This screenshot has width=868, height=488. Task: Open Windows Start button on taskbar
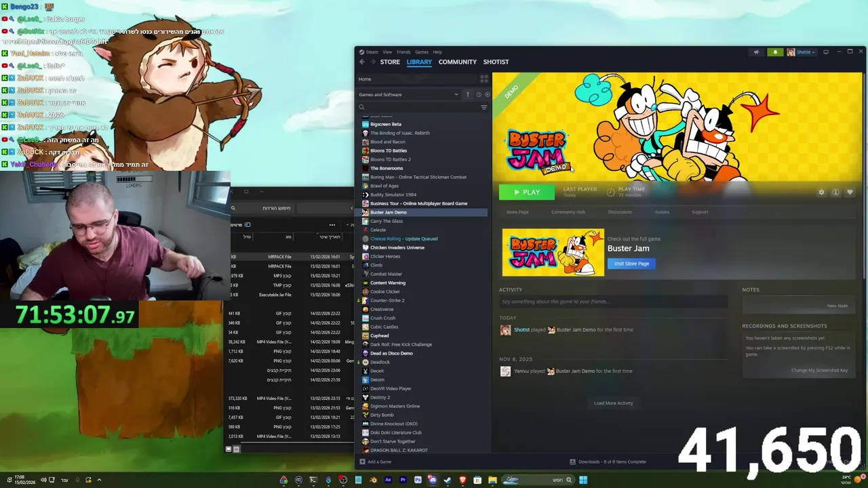(583, 480)
